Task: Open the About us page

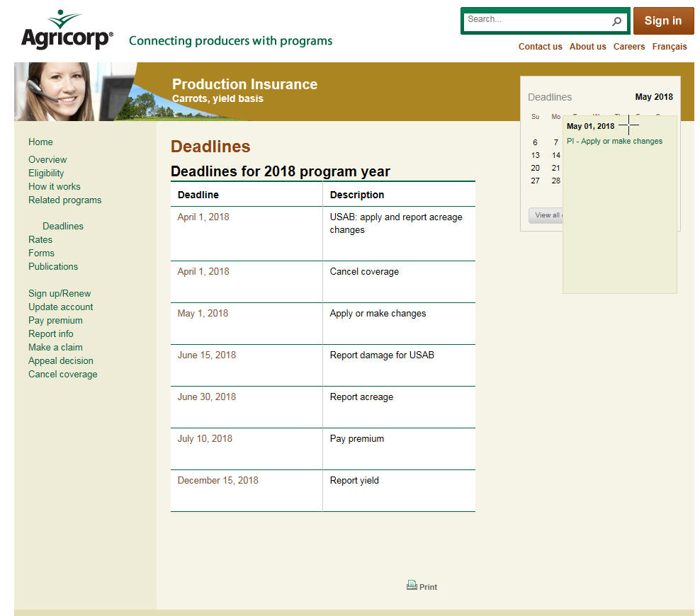Action: tap(587, 46)
